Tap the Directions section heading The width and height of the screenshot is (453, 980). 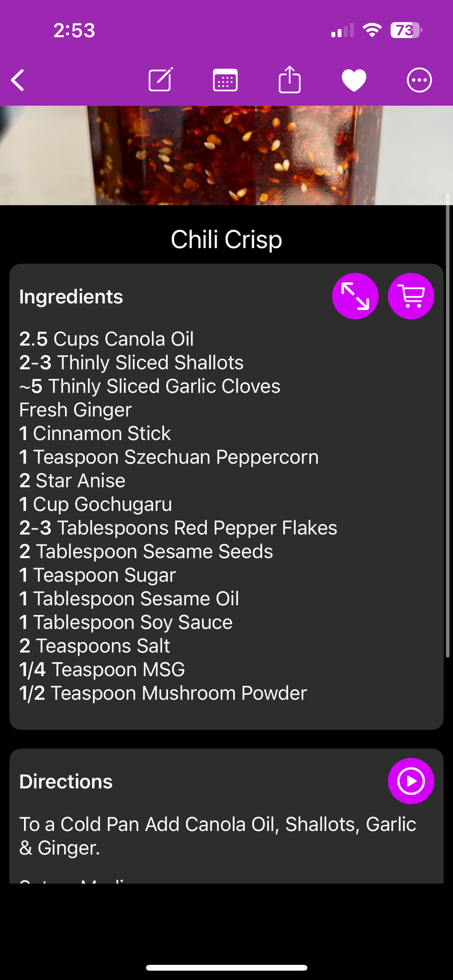(66, 782)
